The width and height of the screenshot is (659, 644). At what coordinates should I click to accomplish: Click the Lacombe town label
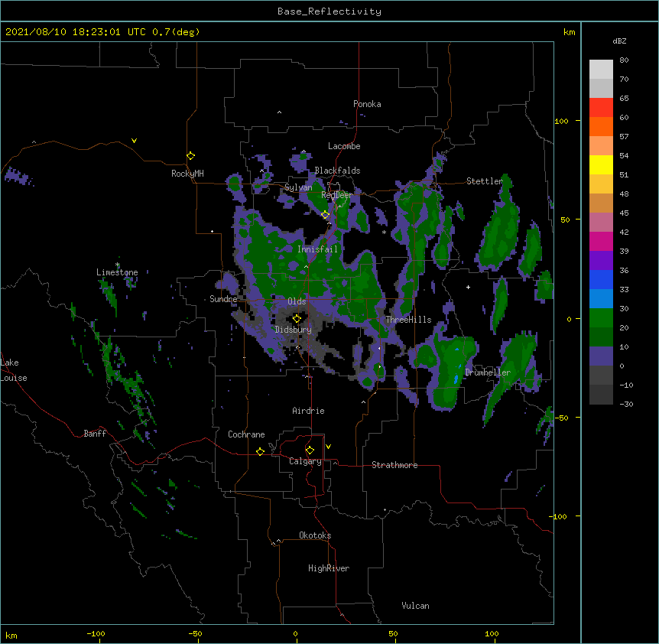pyautogui.click(x=344, y=146)
